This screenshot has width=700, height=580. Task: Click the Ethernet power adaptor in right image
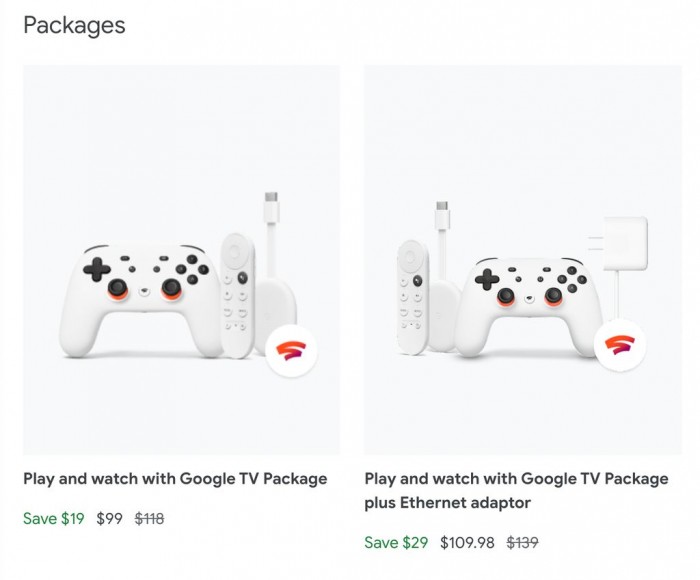[x=619, y=241]
